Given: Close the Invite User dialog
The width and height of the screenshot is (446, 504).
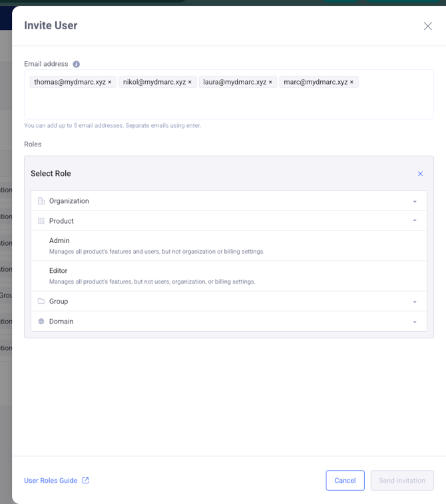Looking at the screenshot, I should click(427, 26).
